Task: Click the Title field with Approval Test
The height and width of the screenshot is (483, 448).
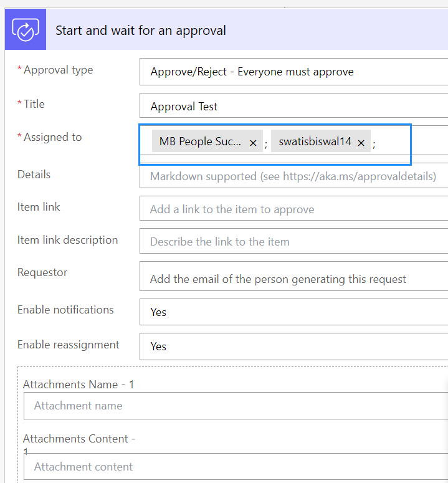Action: pos(293,106)
